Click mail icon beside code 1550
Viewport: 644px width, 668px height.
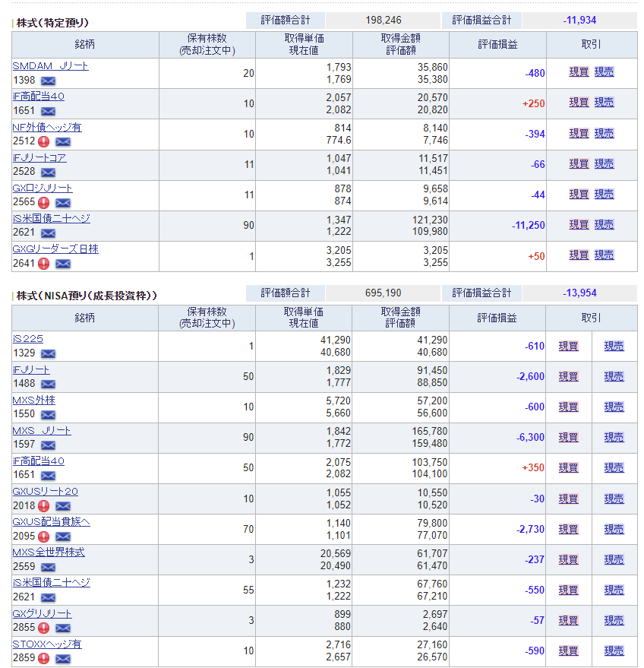pyautogui.click(x=48, y=414)
